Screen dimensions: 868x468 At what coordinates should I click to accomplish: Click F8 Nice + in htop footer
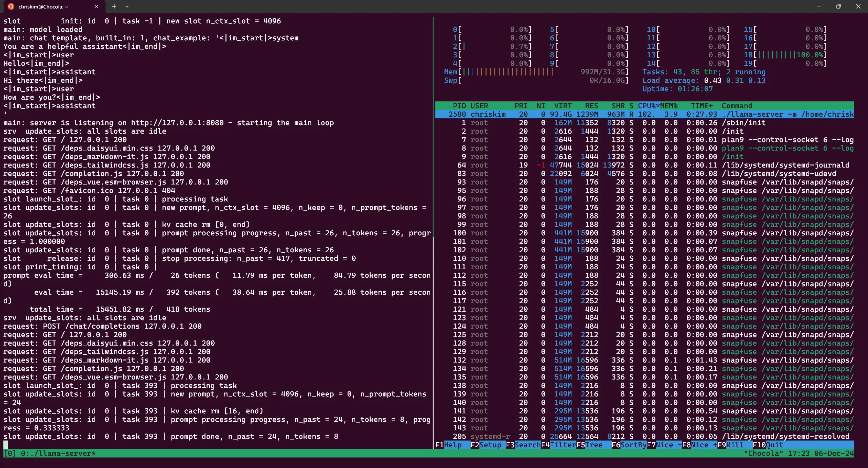point(700,445)
